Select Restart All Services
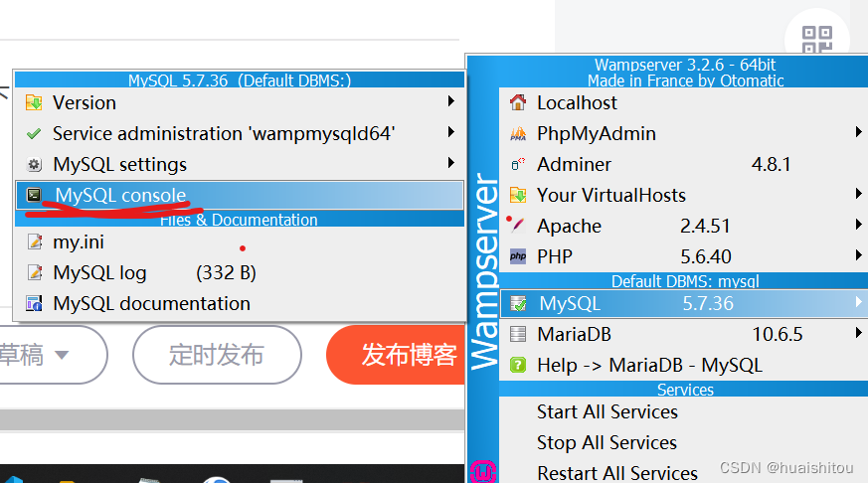868x483 pixels. pos(684,473)
